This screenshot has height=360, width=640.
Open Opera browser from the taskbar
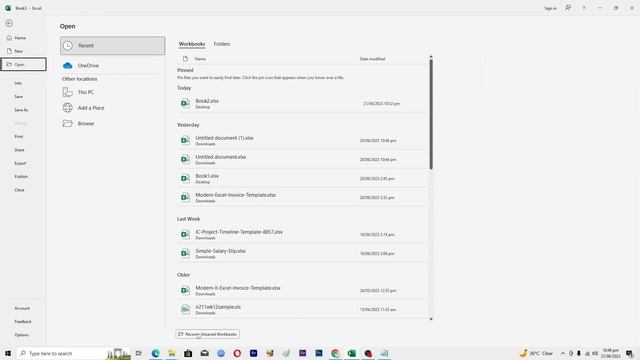pyautogui.click(x=237, y=353)
